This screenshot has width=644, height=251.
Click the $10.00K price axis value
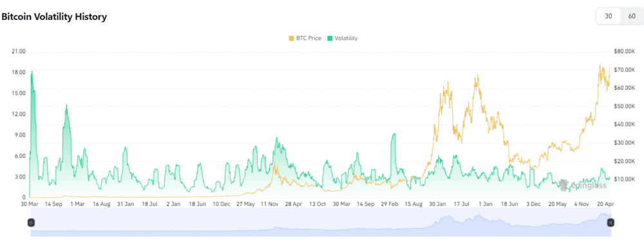[x=625, y=179]
